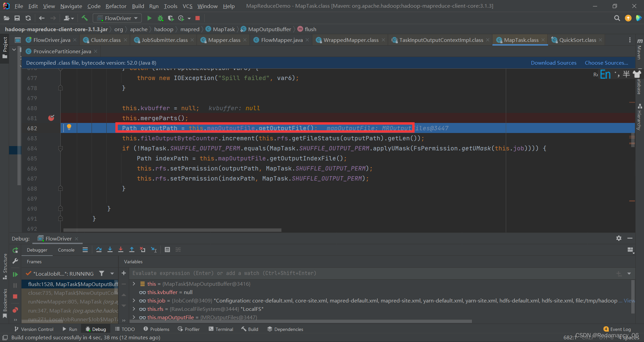644x342 pixels.
Task: Open the Event Log
Action: 617,329
